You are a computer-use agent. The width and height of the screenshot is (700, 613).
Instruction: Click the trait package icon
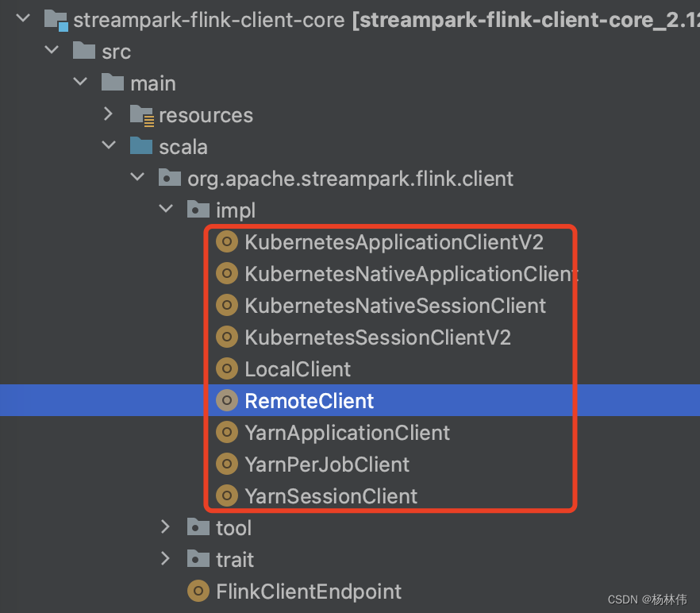(198, 558)
